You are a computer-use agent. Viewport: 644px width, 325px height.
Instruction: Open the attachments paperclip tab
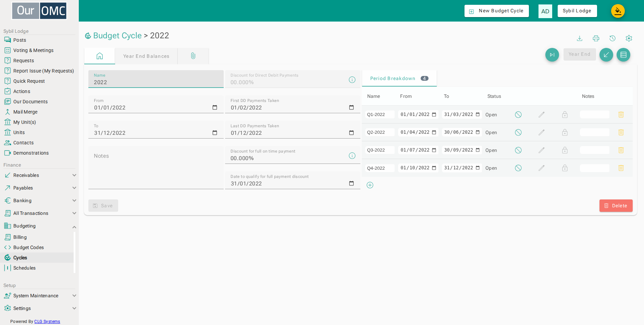pyautogui.click(x=193, y=56)
